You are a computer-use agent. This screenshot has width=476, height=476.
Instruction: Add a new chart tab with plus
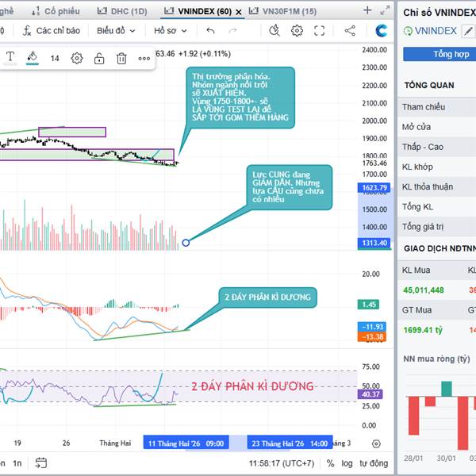367,10
